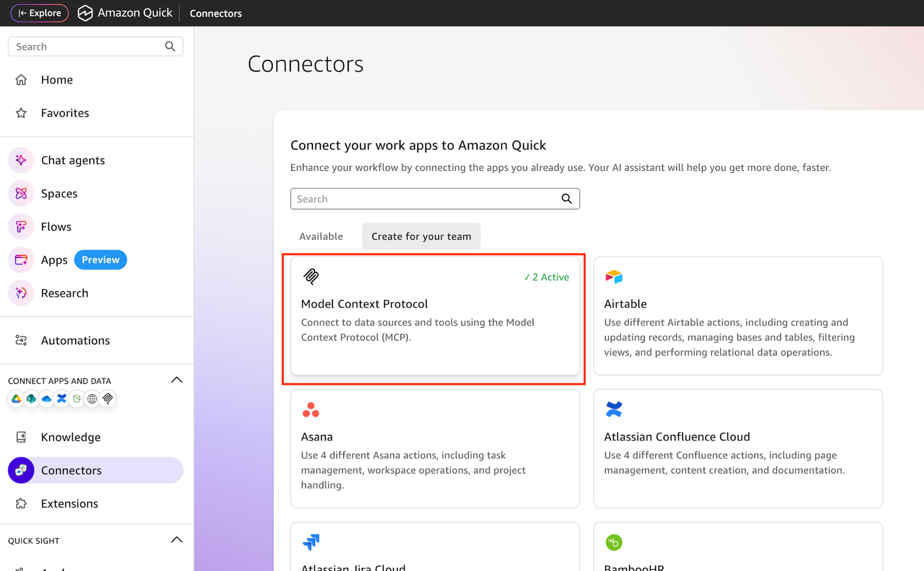Click the Explore collapse button

[x=39, y=13]
